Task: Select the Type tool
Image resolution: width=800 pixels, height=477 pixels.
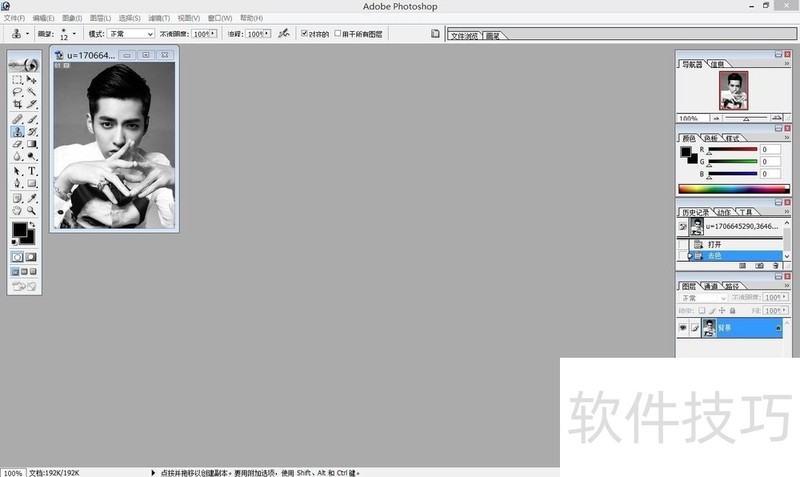Action: pyautogui.click(x=32, y=171)
